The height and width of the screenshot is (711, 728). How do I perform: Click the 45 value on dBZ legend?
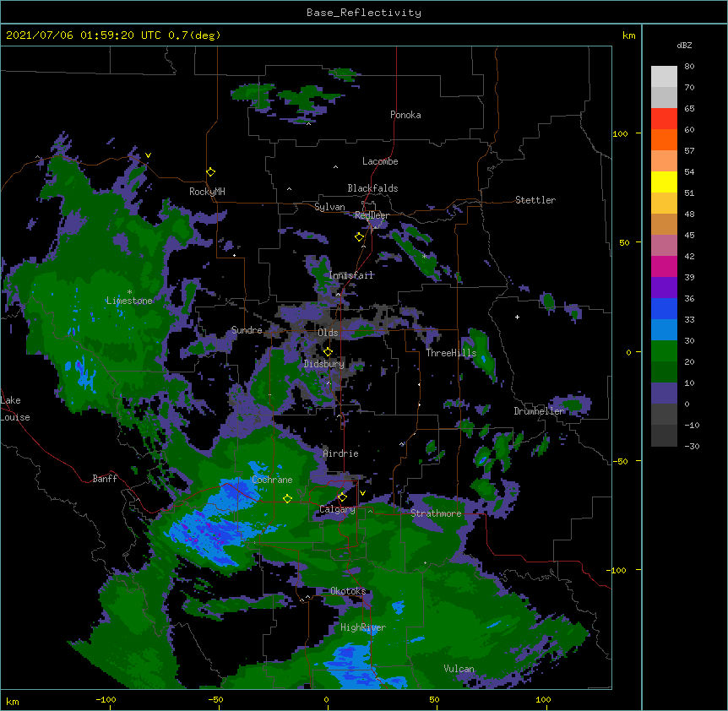click(689, 236)
